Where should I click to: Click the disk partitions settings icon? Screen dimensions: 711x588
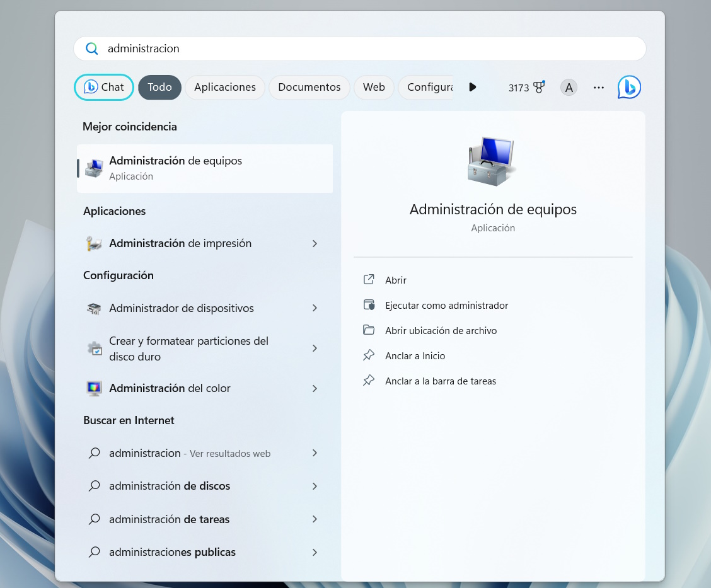[x=95, y=348]
